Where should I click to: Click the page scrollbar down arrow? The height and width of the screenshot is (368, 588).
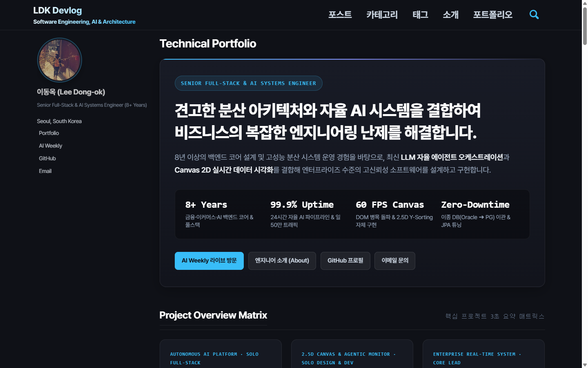585,365
